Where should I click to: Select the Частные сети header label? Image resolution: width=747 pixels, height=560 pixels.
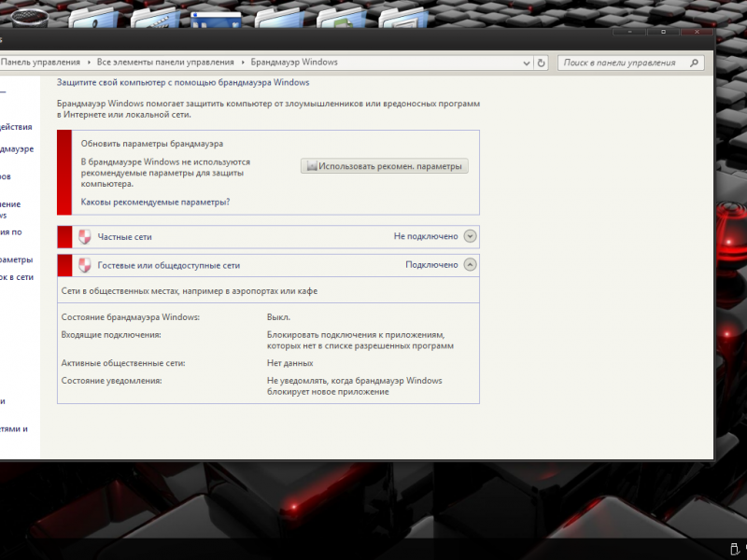click(x=124, y=237)
